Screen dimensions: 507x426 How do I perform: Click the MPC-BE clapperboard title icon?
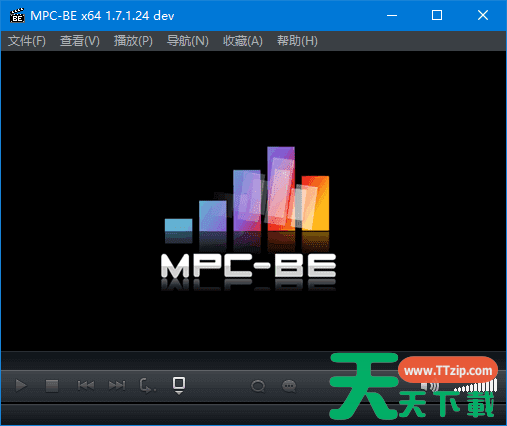click(x=17, y=15)
